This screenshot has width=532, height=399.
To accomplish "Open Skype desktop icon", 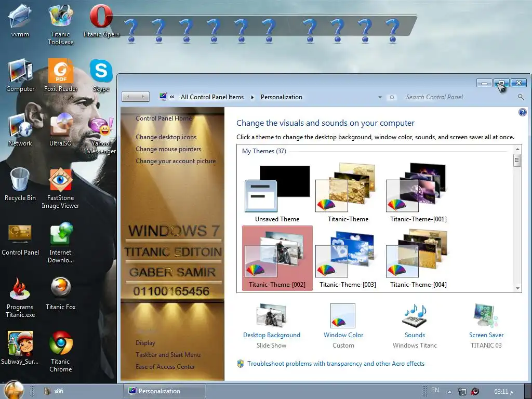I will (x=101, y=75).
